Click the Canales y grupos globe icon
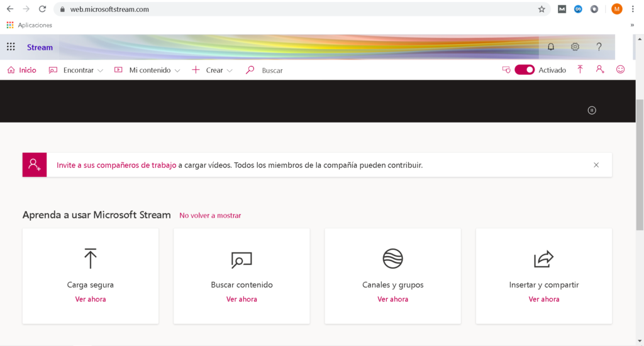The width and height of the screenshot is (644, 346). pos(392,259)
